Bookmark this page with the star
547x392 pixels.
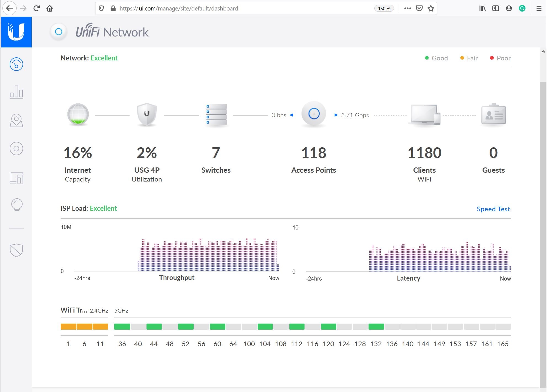(x=431, y=8)
